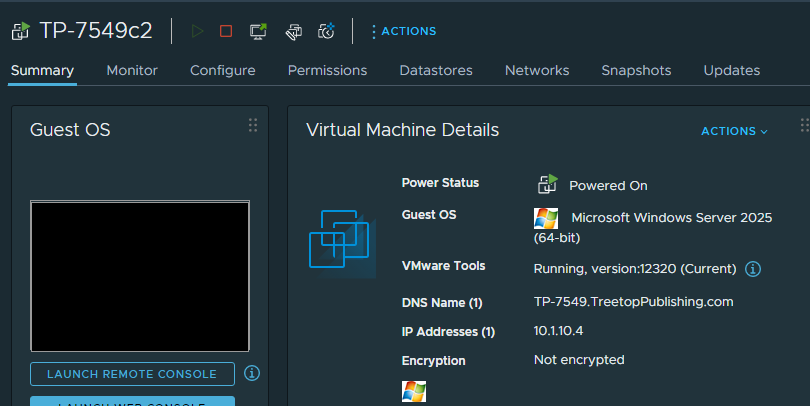Click the Powered On status icon

click(x=548, y=184)
